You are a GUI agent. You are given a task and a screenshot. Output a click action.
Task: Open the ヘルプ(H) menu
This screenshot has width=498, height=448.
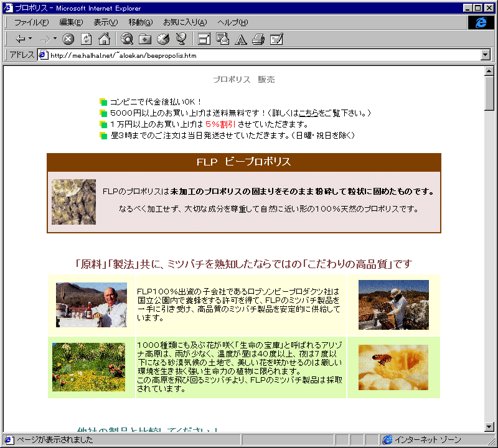[232, 22]
